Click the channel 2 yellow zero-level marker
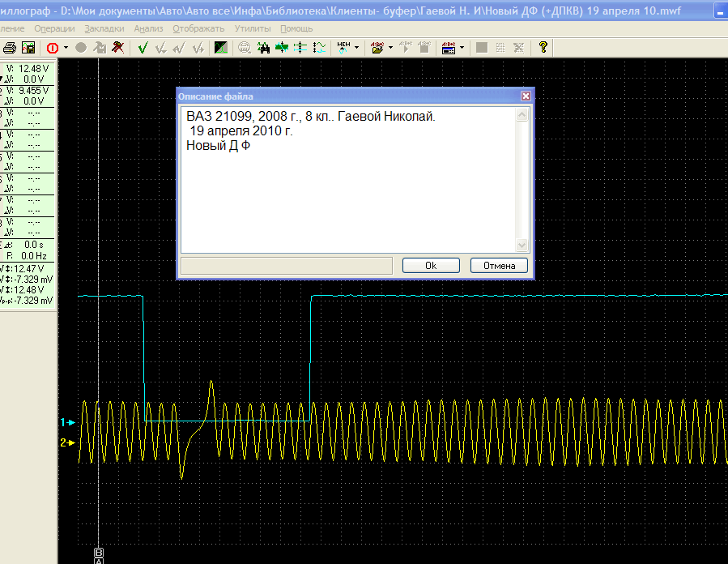 click(x=68, y=442)
